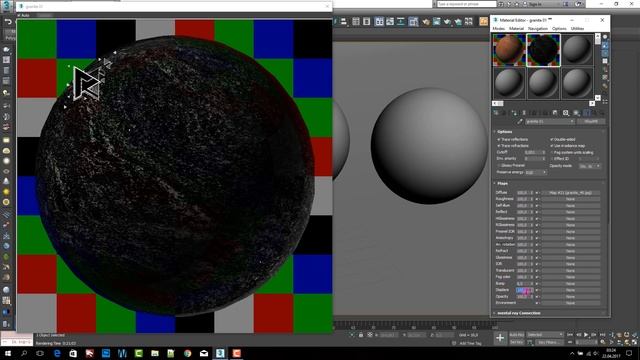Open the Windows notification center
640x360 pixels.
[629, 353]
